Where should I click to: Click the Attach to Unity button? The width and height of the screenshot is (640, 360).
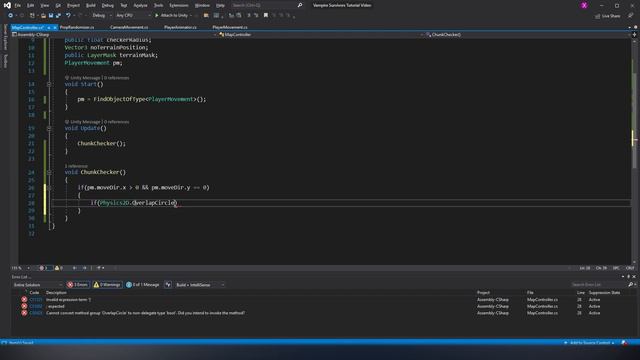tap(171, 16)
